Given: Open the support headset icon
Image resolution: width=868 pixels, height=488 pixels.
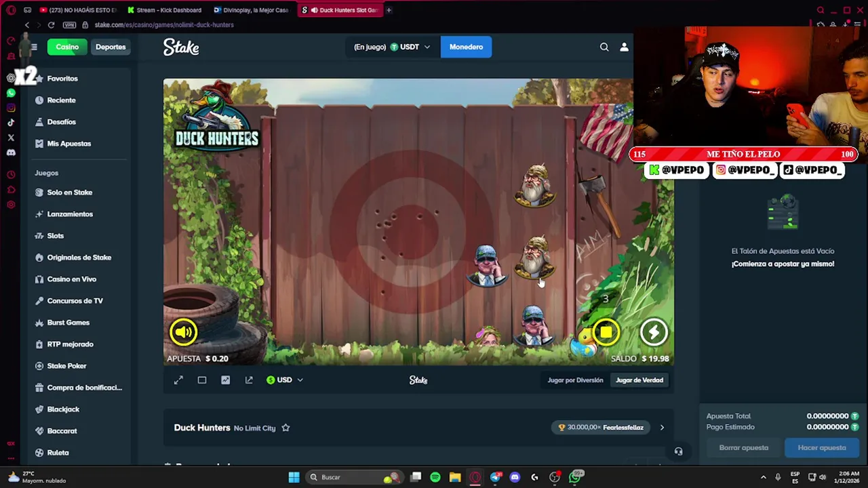Looking at the screenshot, I should click(x=678, y=451).
